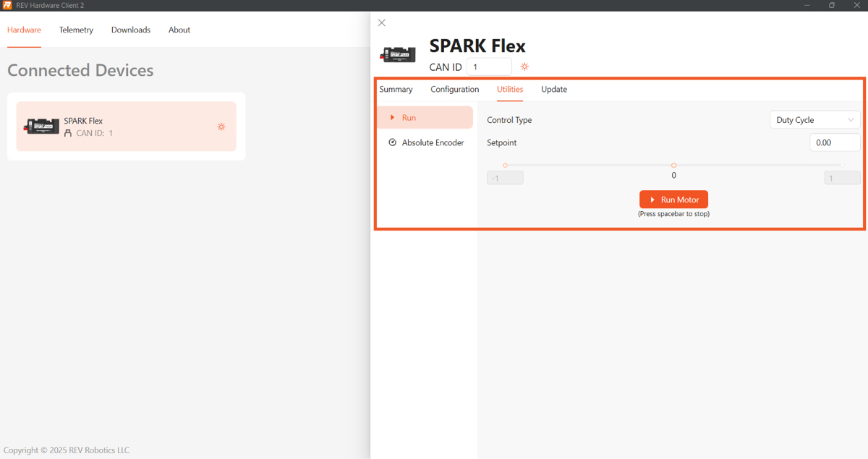This screenshot has width=868, height=459.
Task: Click the REV Hardware Client logo icon
Action: pyautogui.click(x=7, y=5)
